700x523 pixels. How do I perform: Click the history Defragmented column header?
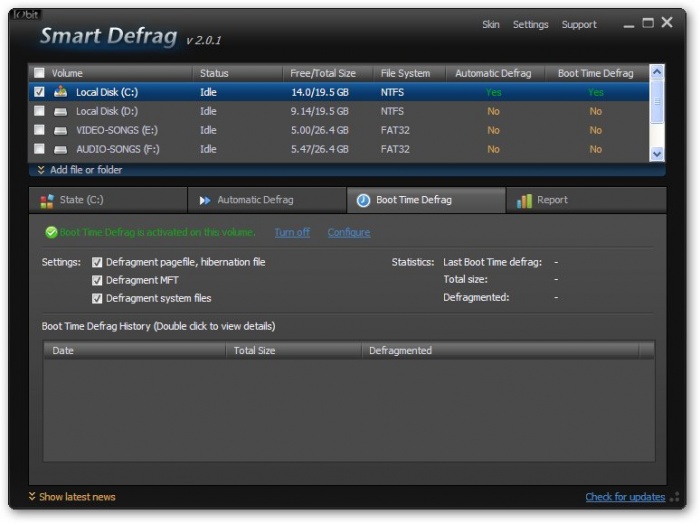(500, 351)
